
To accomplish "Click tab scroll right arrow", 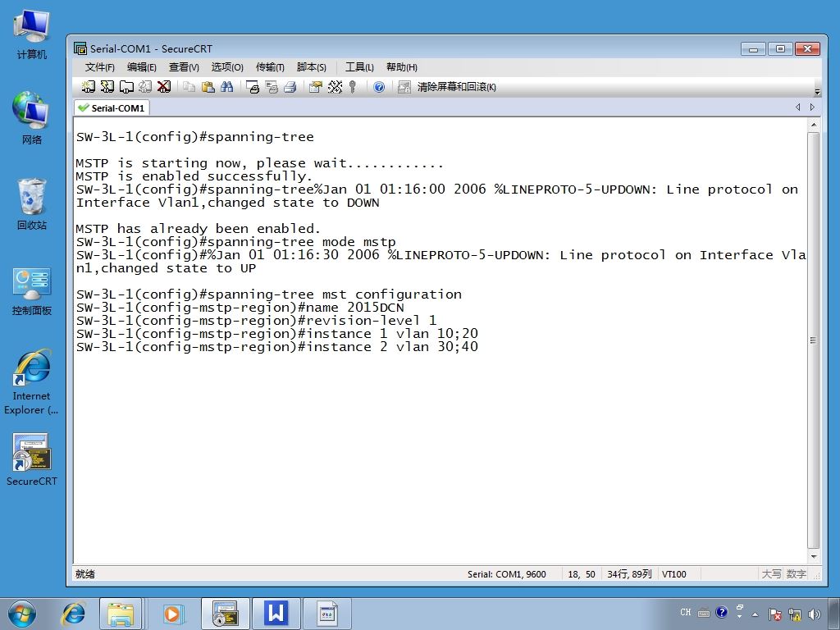I will pyautogui.click(x=812, y=107).
